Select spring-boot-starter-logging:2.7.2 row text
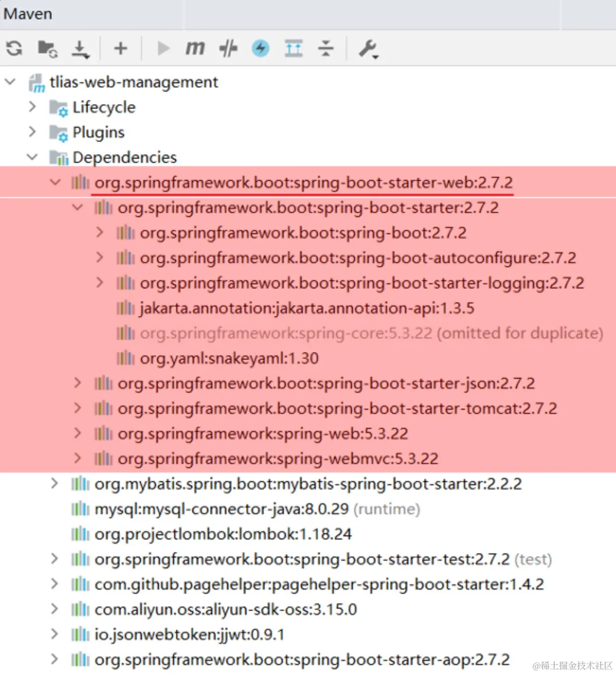 click(362, 283)
